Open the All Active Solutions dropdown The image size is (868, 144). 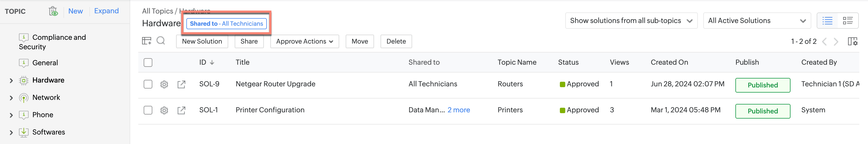point(756,21)
